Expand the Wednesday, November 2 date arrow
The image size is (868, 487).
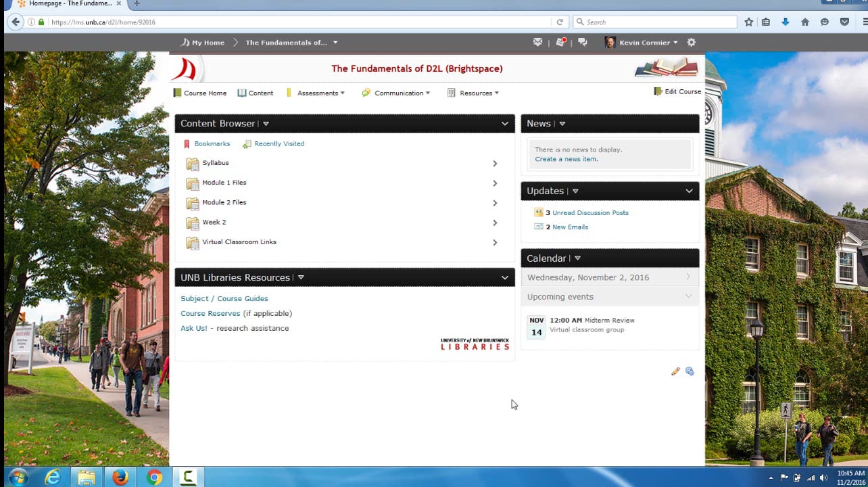[x=688, y=277]
